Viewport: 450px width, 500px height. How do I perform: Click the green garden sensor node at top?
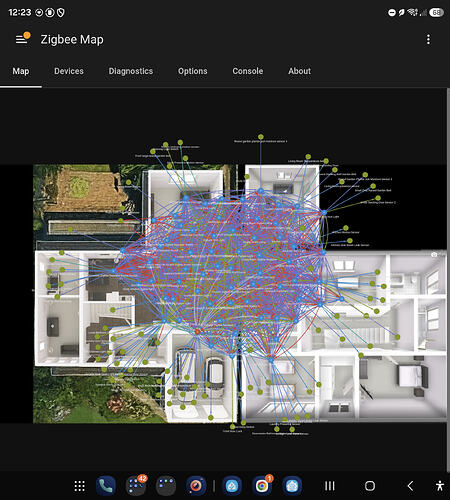click(261, 137)
